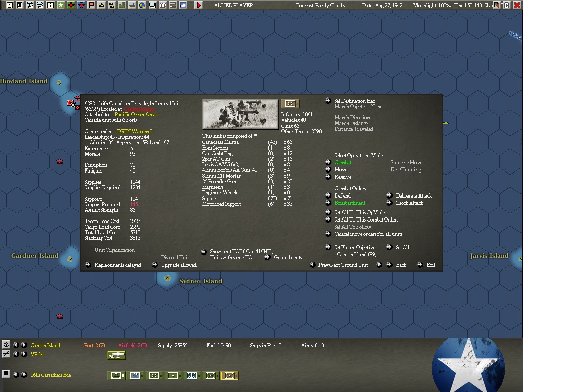Go to next base left of Canton Island
This screenshot has width=588, height=392.
pyautogui.click(x=23, y=345)
